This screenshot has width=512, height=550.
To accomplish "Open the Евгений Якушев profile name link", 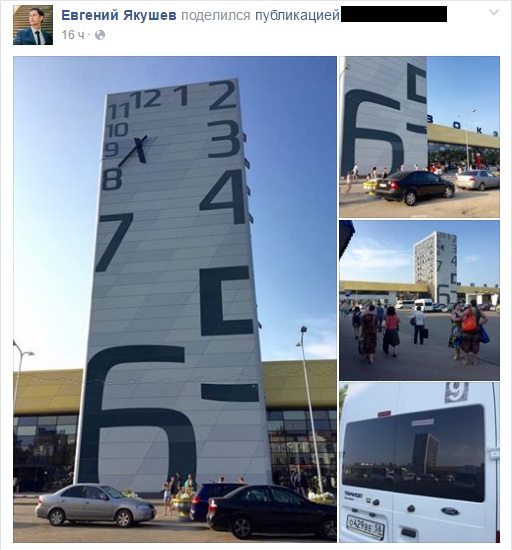I will [x=119, y=15].
